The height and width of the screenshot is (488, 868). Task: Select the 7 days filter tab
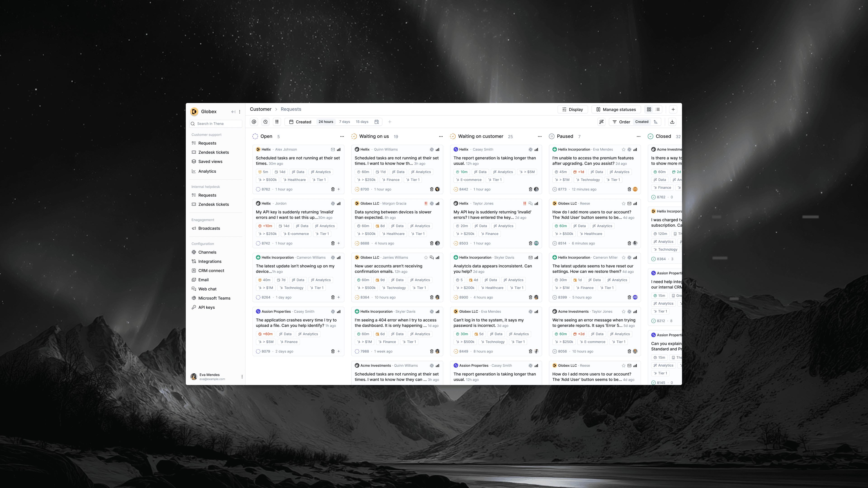click(x=344, y=122)
